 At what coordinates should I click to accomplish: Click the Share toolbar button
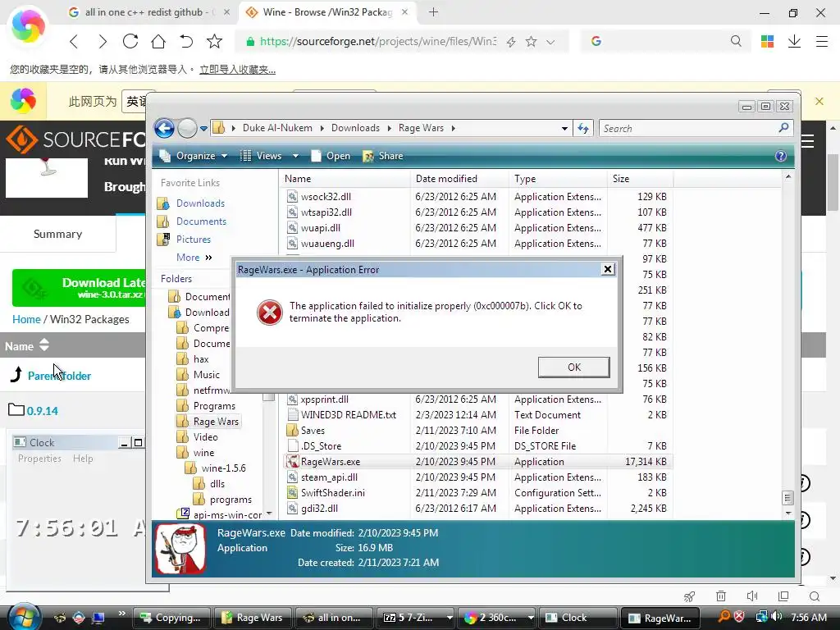point(383,156)
